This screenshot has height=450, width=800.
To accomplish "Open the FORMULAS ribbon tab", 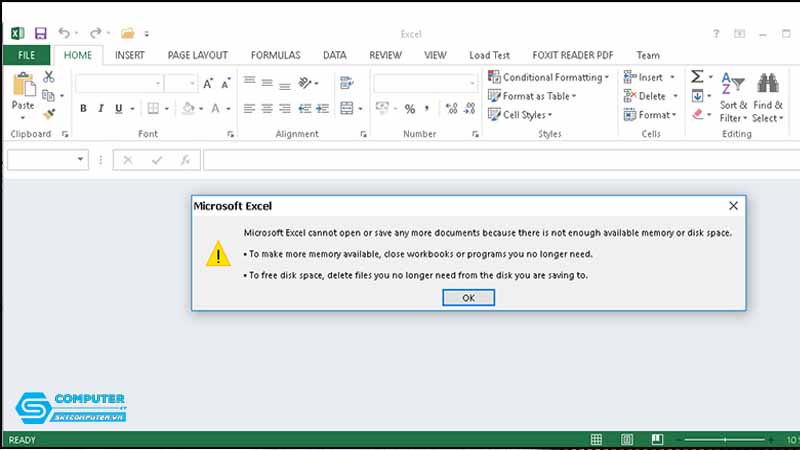I will click(x=275, y=55).
